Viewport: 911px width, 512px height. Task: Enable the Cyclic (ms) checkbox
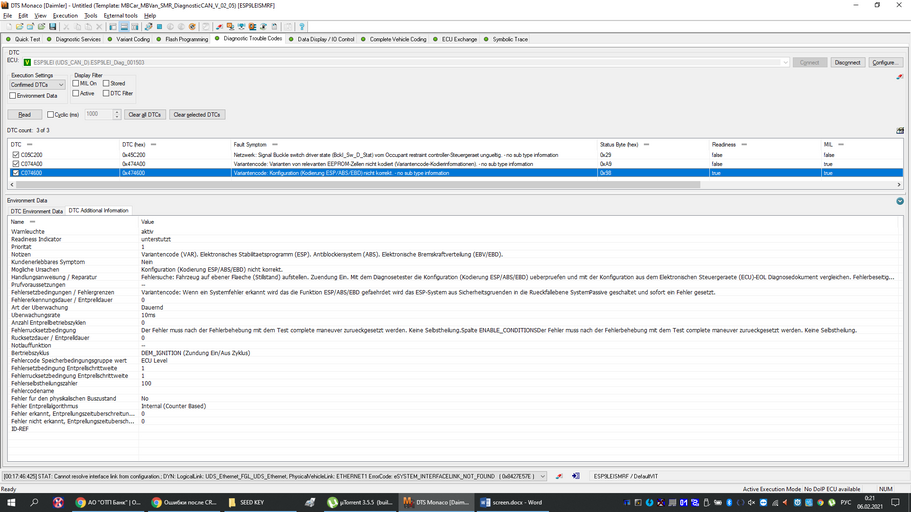51,114
